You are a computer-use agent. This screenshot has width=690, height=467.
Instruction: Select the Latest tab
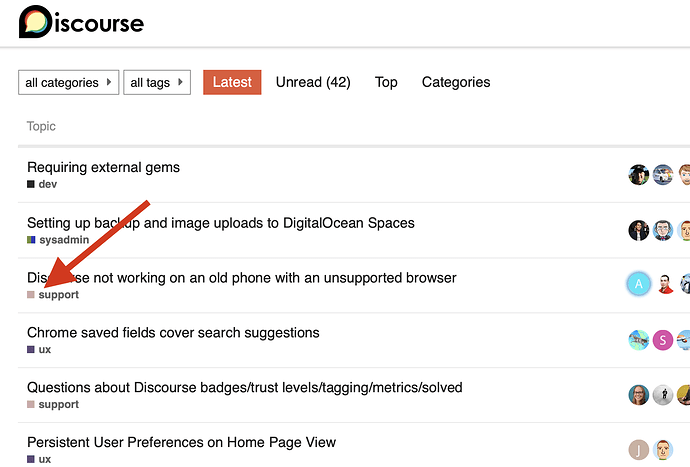(x=232, y=82)
